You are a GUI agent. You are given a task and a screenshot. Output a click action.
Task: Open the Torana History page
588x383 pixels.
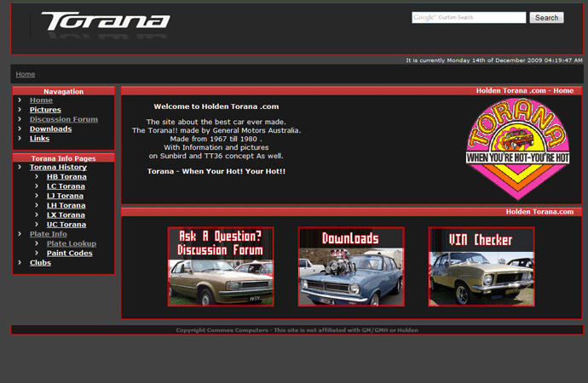(x=58, y=168)
